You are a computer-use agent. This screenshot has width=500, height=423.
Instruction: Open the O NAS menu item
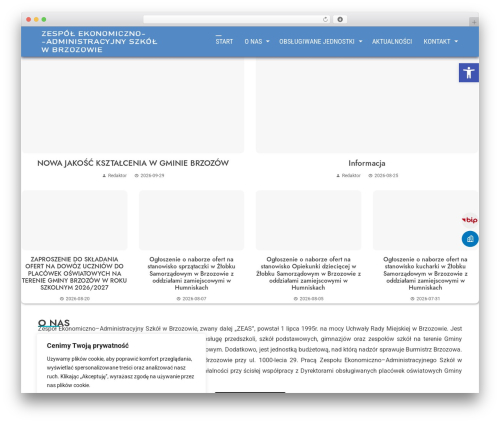point(253,42)
